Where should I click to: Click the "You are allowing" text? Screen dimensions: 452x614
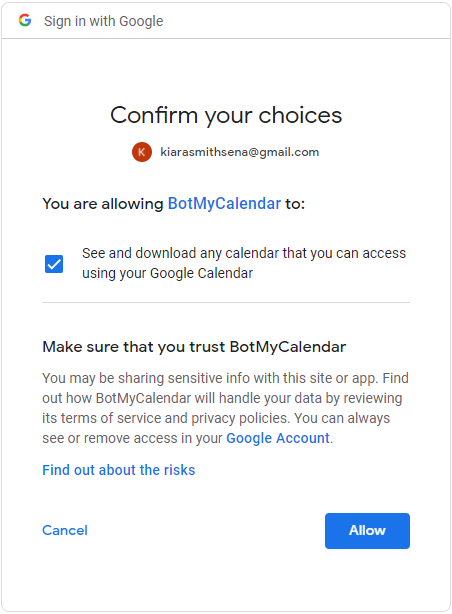103,204
